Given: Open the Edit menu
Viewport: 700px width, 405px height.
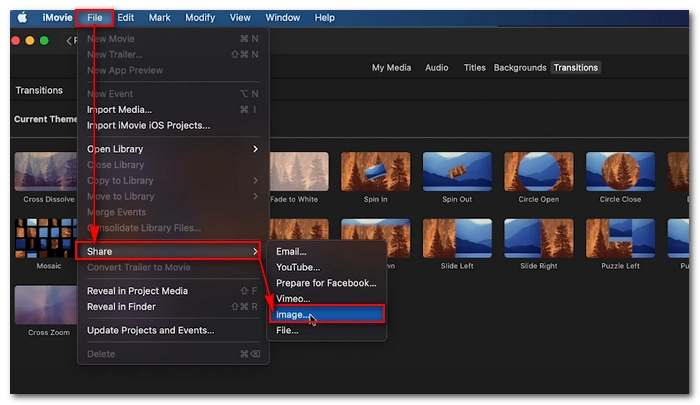Looking at the screenshot, I should [125, 17].
